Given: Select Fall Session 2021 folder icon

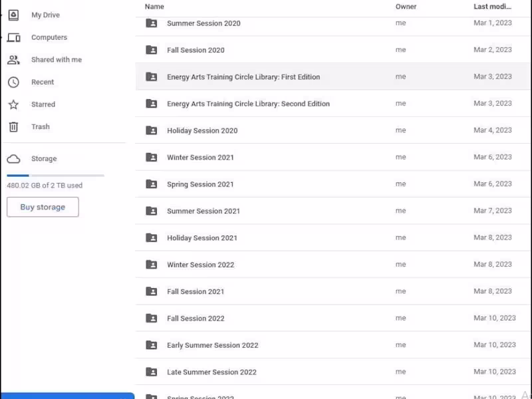Looking at the screenshot, I should pos(152,291).
